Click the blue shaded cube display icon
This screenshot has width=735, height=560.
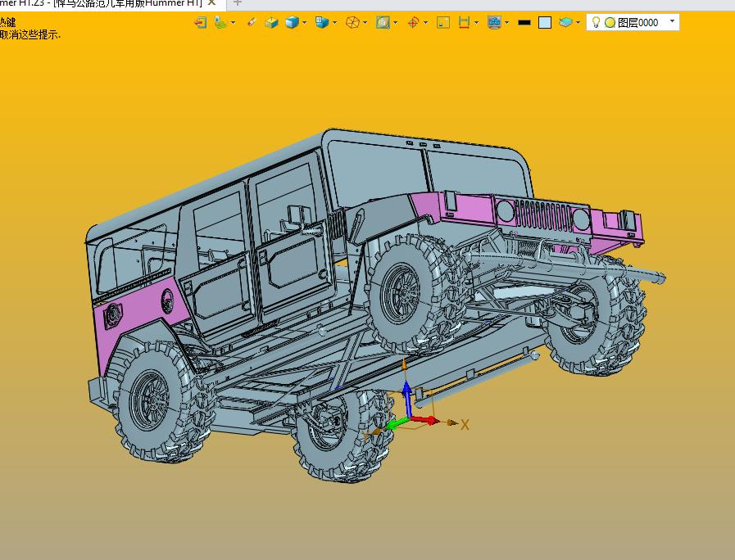pyautogui.click(x=292, y=22)
